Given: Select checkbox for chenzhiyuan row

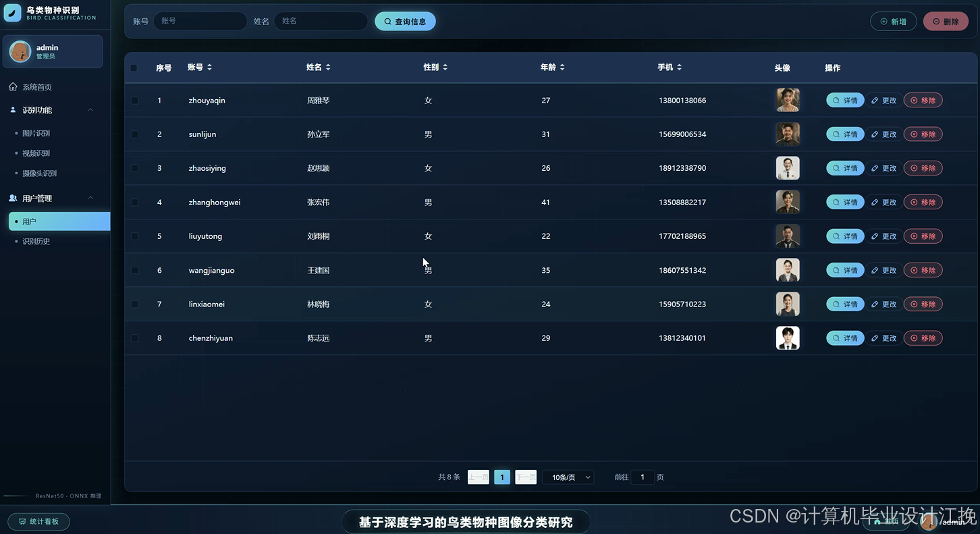Looking at the screenshot, I should click(x=134, y=338).
